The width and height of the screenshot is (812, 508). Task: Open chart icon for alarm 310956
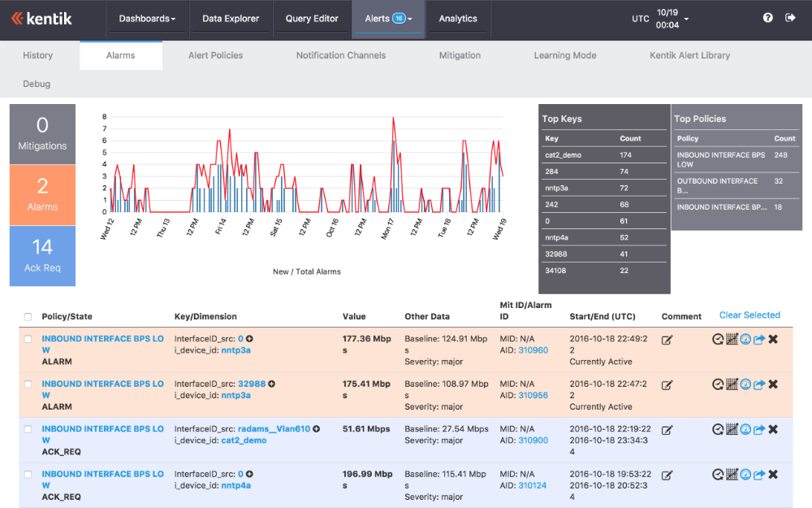(732, 384)
